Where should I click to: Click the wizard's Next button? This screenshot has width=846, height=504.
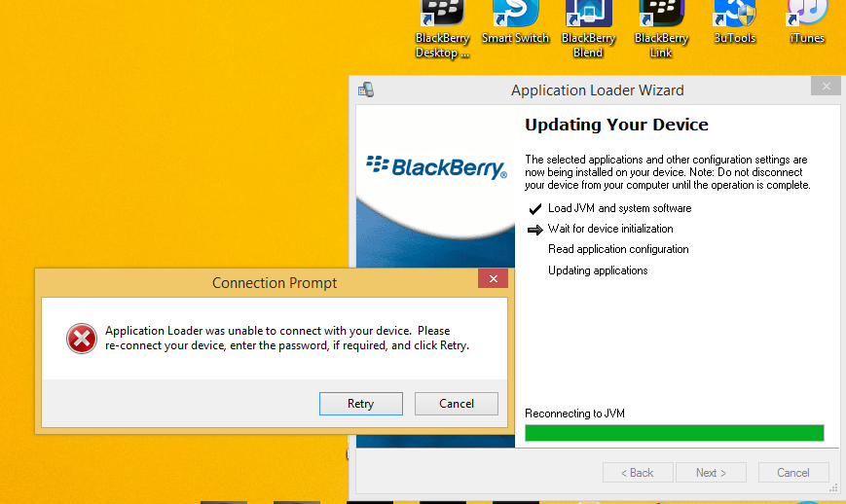click(x=711, y=473)
